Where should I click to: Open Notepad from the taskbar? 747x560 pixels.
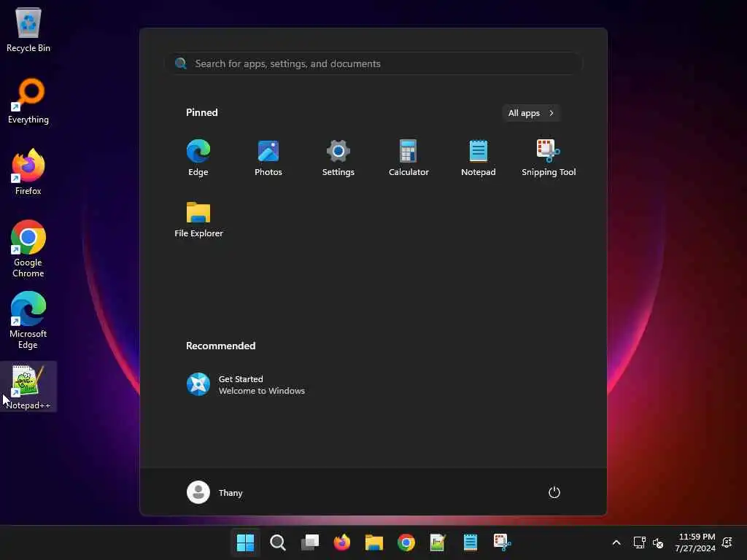point(471,542)
